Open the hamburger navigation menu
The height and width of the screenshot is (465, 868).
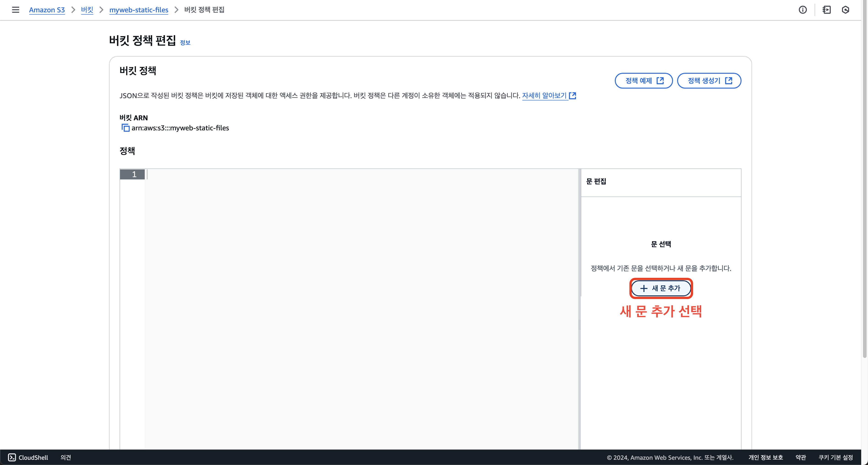[x=16, y=10]
